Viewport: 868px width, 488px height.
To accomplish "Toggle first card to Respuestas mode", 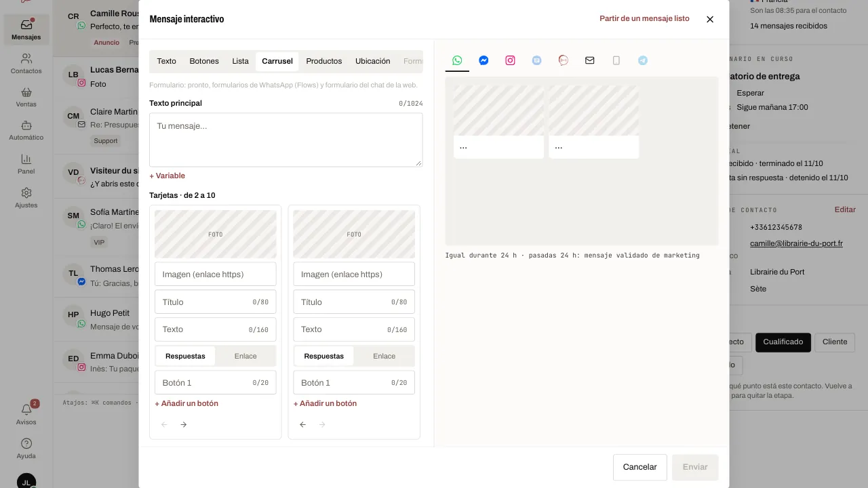I will (185, 356).
